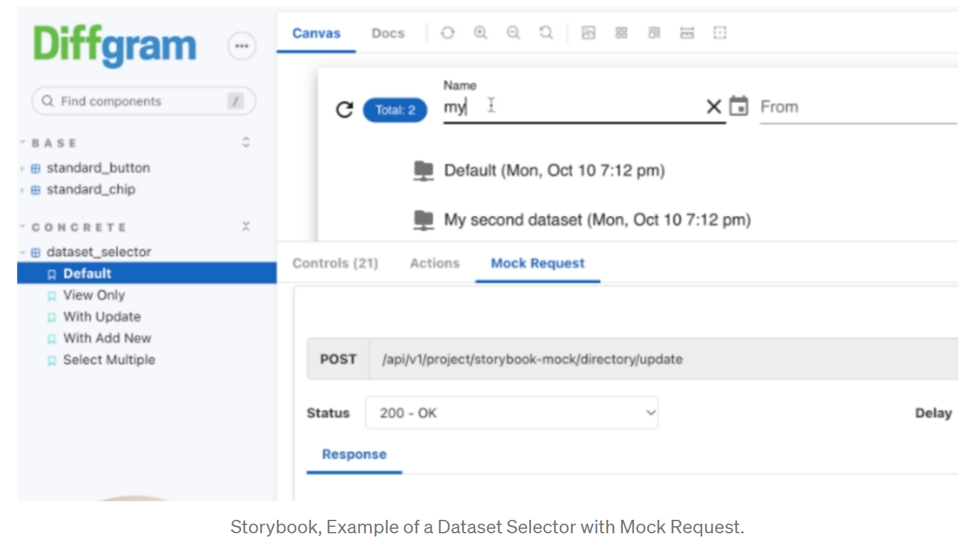Open the With Add New story
This screenshot has width=980, height=557.
coord(107,338)
